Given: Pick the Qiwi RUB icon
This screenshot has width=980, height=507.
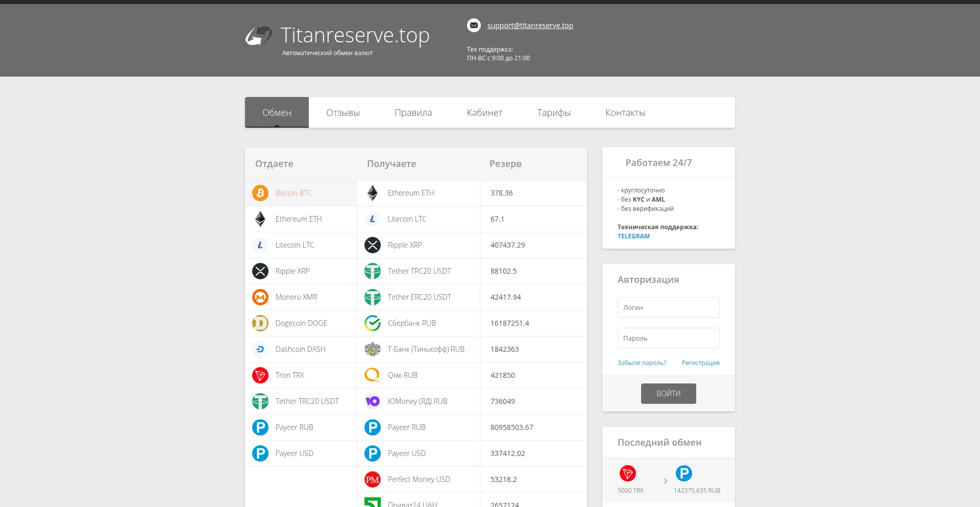Looking at the screenshot, I should 373,375.
